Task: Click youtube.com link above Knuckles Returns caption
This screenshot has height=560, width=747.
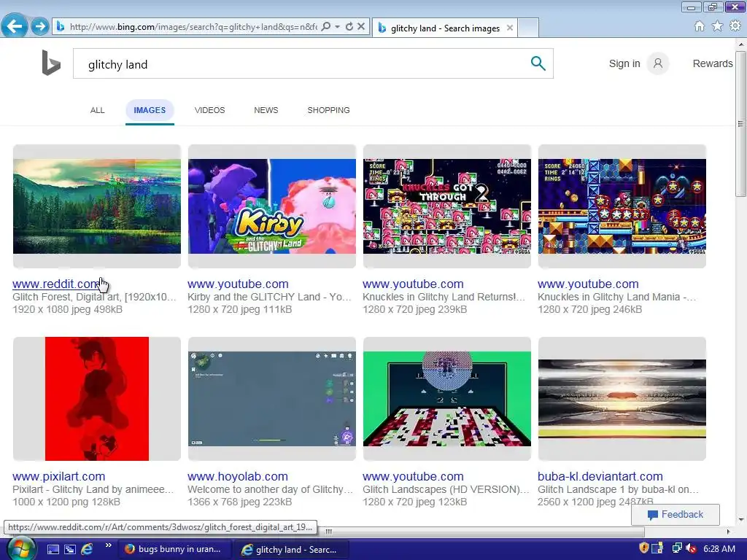Action: click(413, 284)
